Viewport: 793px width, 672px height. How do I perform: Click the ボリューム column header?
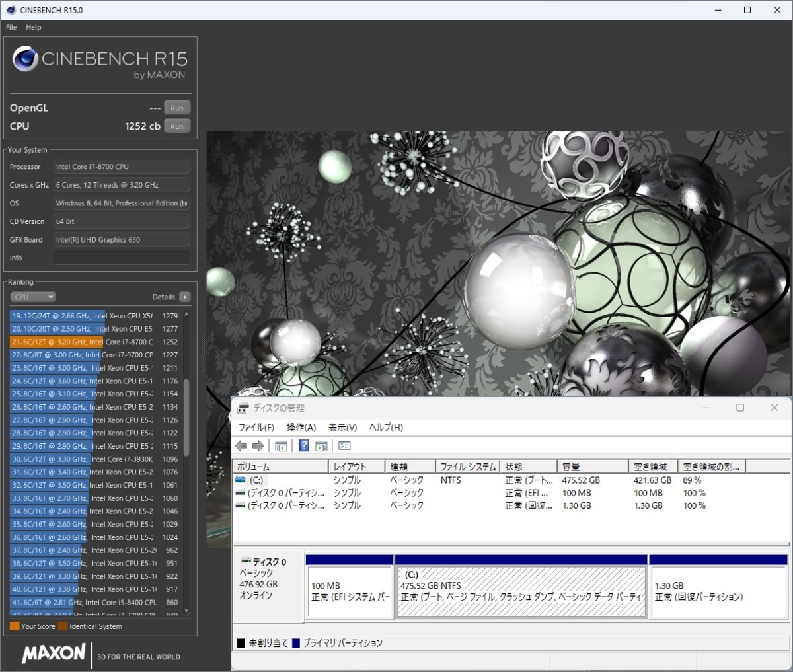[x=281, y=467]
